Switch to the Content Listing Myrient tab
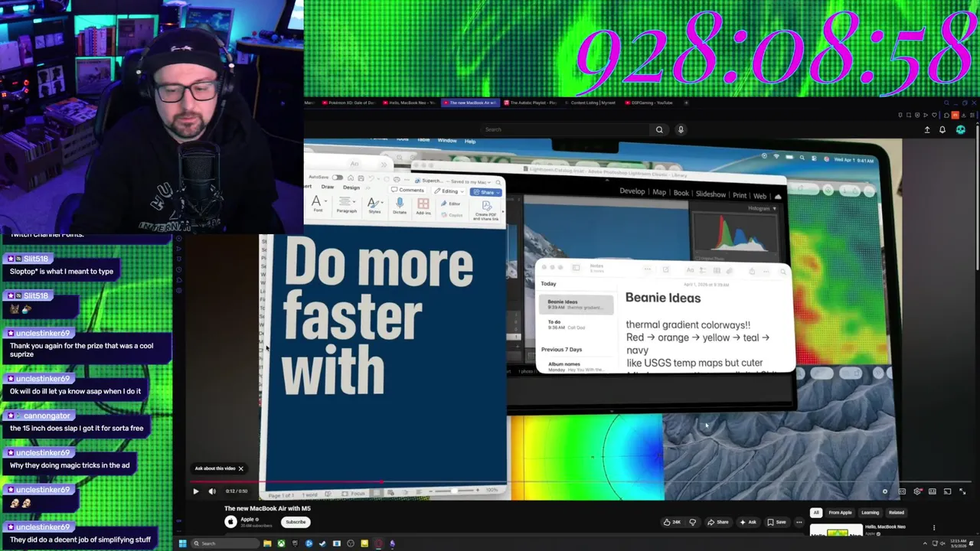Image resolution: width=980 pixels, height=551 pixels. pos(592,103)
